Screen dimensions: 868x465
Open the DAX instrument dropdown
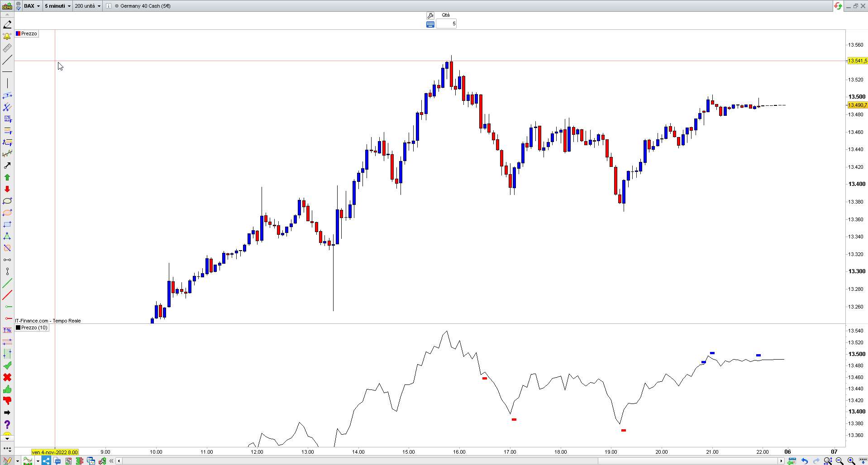(x=32, y=6)
